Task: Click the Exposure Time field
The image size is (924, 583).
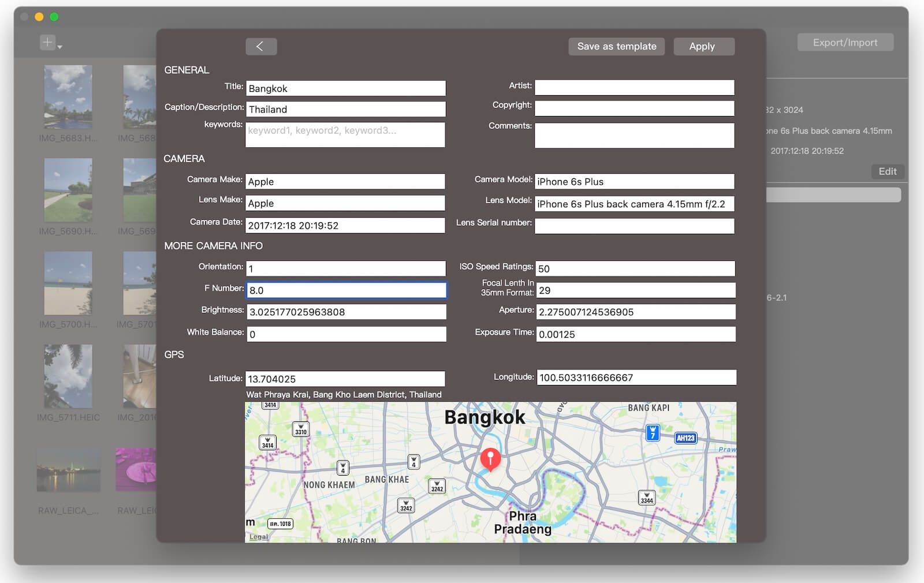Action: coord(635,334)
